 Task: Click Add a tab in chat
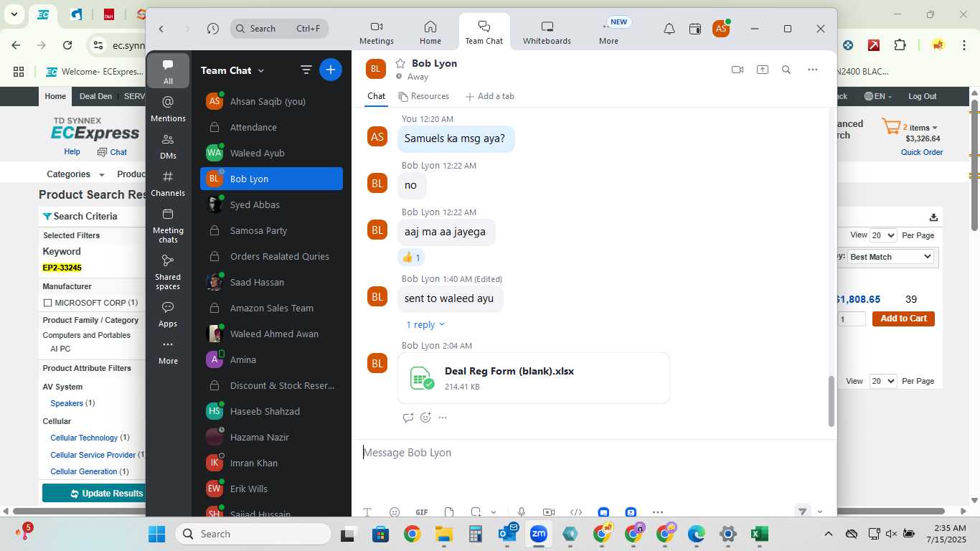[489, 96]
